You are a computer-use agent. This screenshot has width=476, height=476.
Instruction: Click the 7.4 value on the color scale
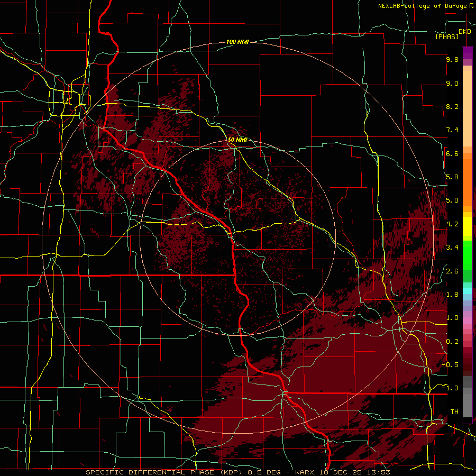coord(452,130)
